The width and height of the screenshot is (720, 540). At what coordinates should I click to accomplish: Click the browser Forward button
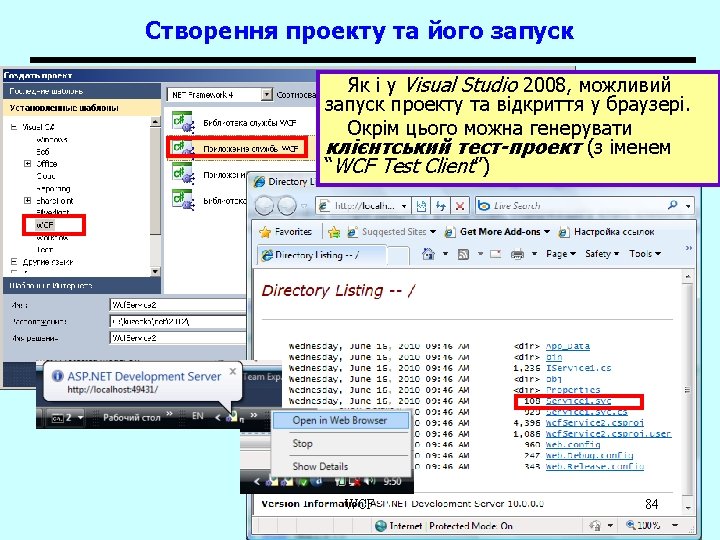pos(287,206)
